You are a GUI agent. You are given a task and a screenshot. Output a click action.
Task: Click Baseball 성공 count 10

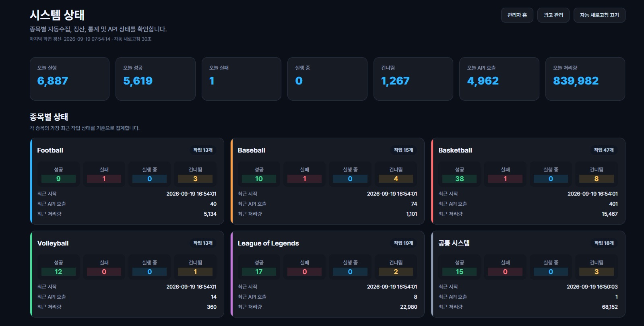[x=259, y=179]
